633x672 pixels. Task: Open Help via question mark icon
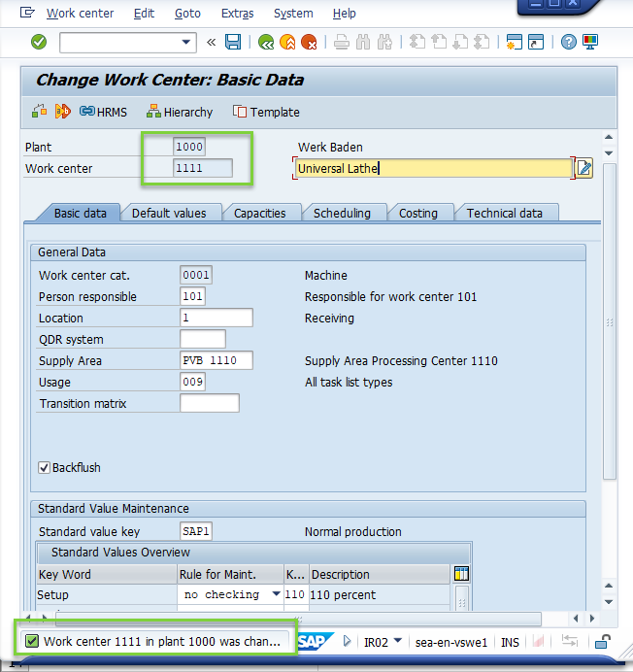click(569, 42)
